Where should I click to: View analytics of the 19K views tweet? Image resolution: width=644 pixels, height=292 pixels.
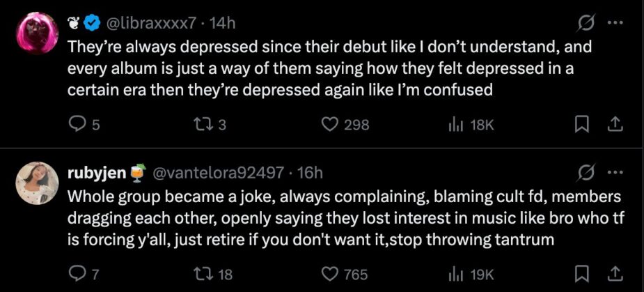point(455,274)
